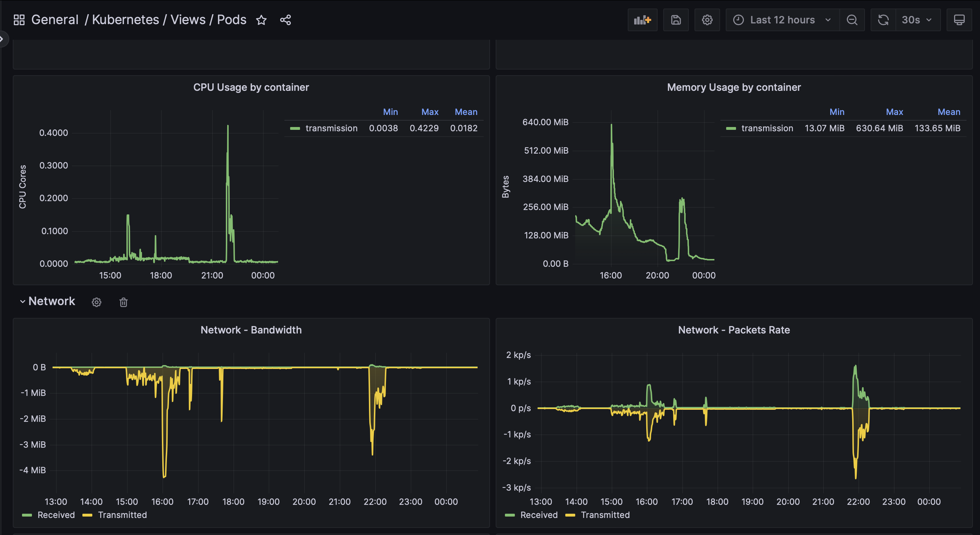Toggle transmission series in CPU legend
Viewport: 980px width, 535px height.
(331, 128)
